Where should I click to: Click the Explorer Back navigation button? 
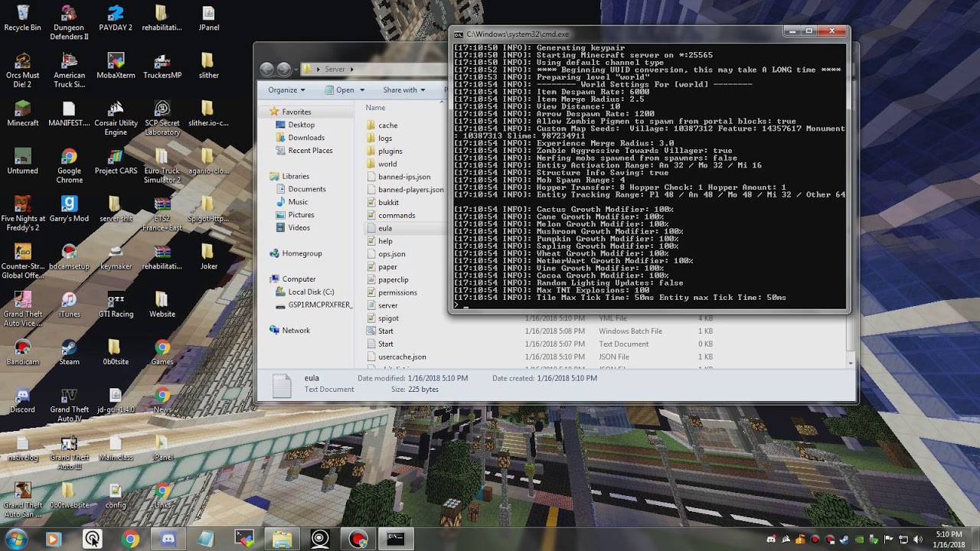click(266, 69)
